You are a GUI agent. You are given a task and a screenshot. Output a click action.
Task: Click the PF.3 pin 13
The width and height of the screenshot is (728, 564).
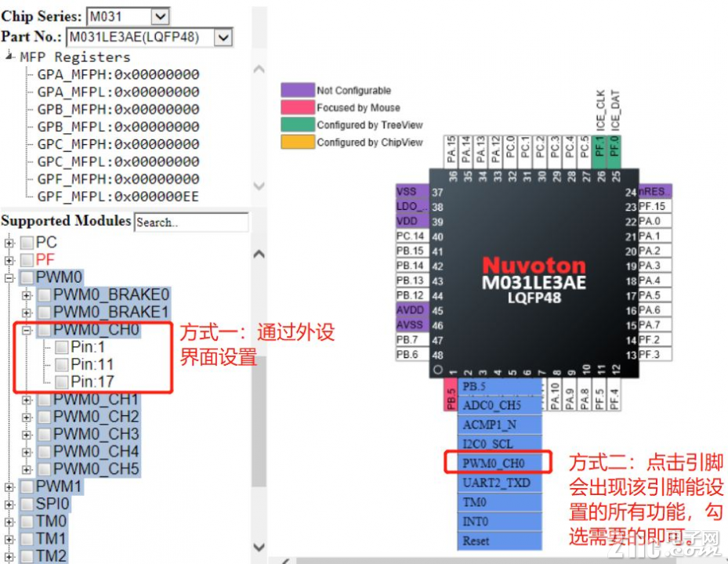tap(654, 355)
